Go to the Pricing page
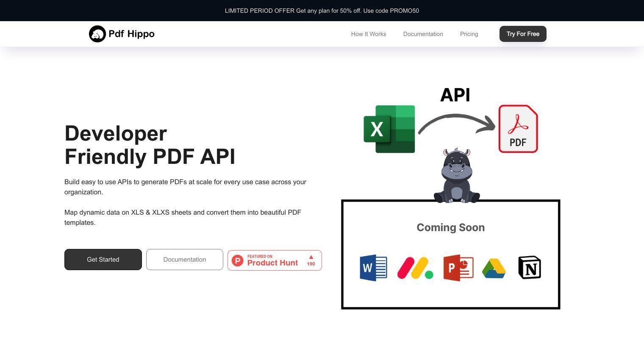This screenshot has height=362, width=644. (469, 34)
